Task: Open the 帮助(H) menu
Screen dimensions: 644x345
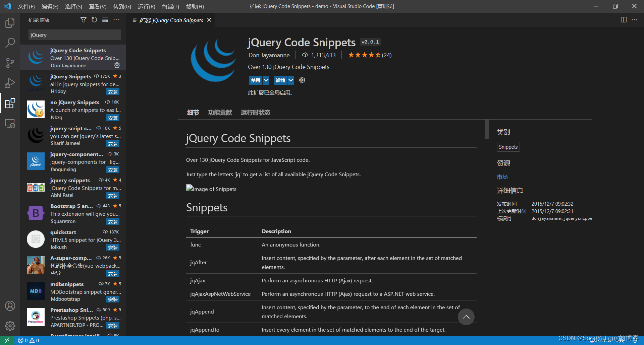Action: click(195, 6)
